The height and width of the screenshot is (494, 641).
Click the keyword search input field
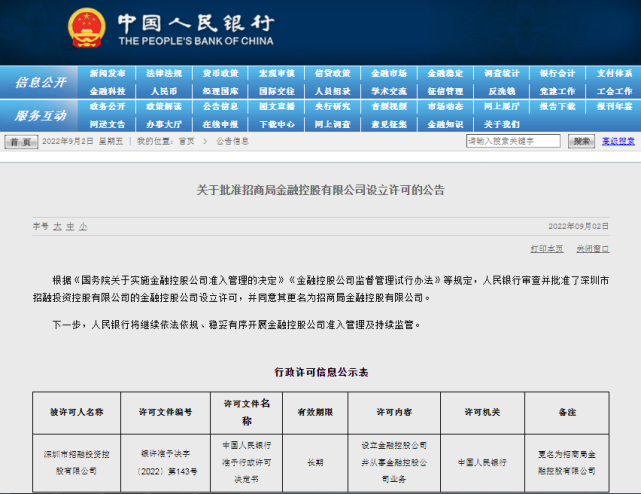pyautogui.click(x=513, y=142)
